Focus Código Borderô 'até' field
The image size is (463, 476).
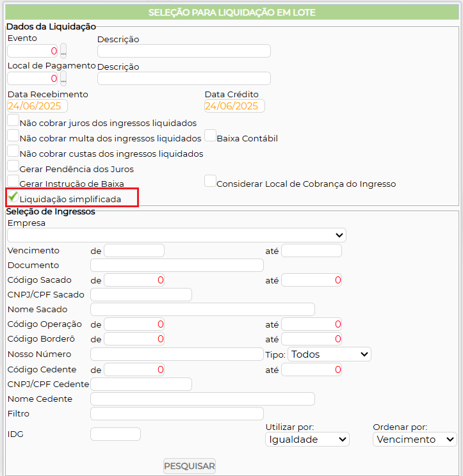click(x=312, y=339)
